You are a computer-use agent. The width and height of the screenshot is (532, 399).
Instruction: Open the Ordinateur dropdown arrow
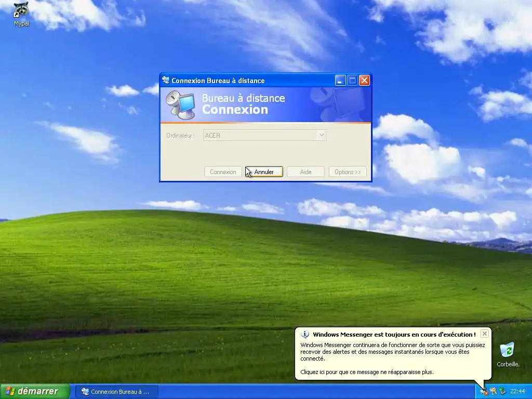point(322,136)
